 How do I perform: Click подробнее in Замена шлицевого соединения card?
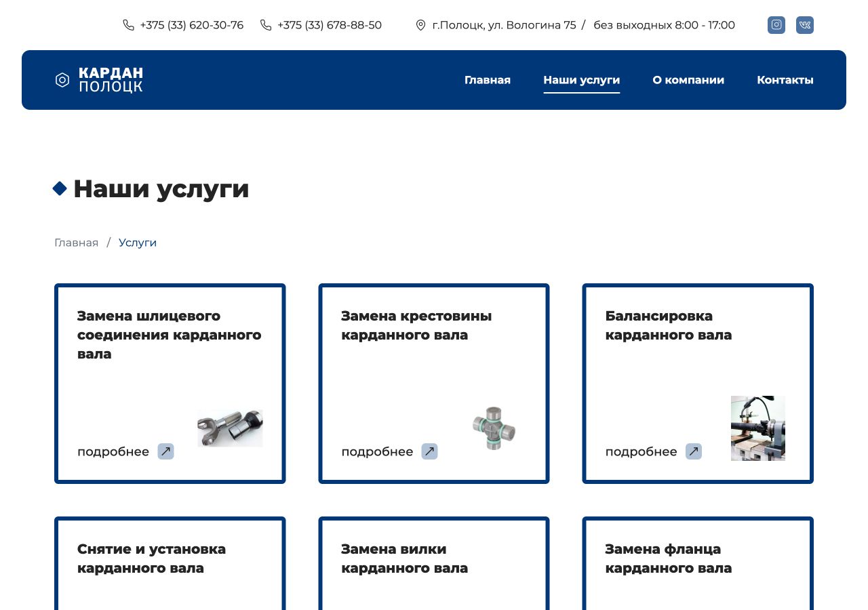[113, 452]
